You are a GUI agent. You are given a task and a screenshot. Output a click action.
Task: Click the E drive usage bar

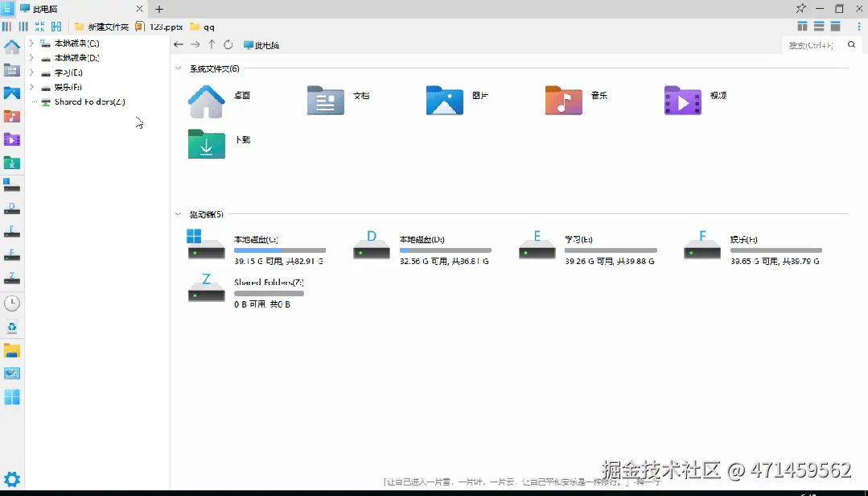click(x=611, y=250)
